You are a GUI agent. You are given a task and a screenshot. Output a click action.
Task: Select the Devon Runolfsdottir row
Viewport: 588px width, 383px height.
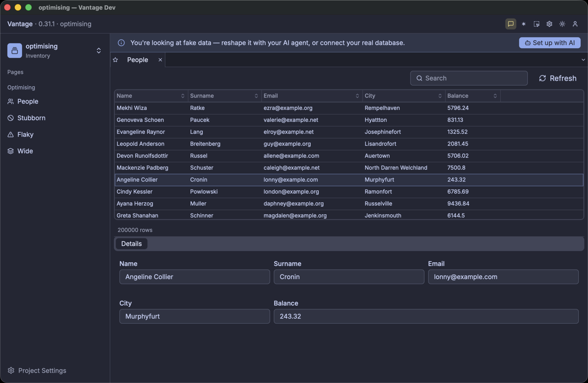tap(349, 156)
